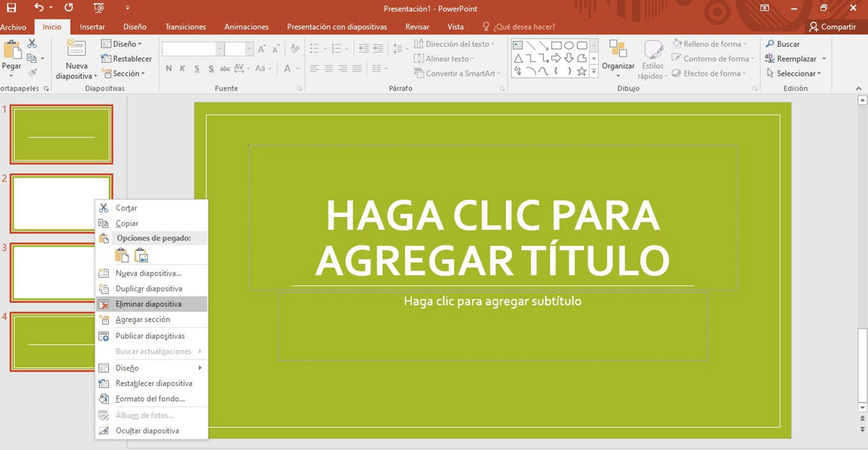This screenshot has height=450, width=868.
Task: Open the Archivo tab
Action: point(13,27)
